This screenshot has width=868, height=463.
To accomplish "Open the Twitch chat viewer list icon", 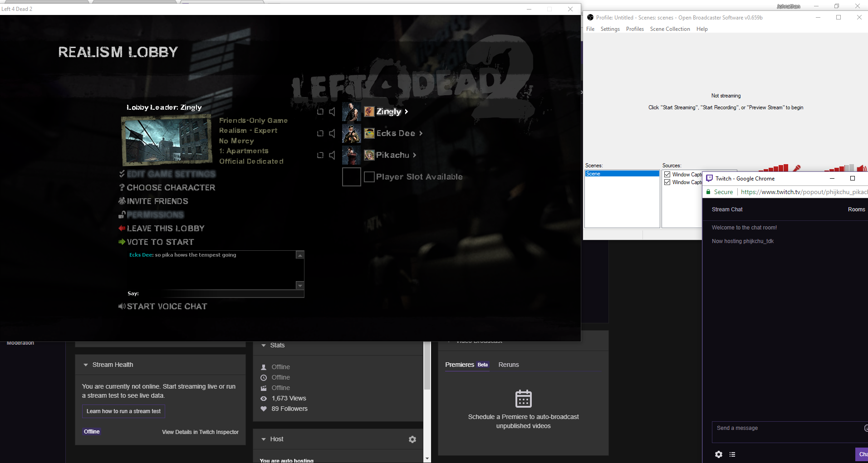I will point(732,454).
